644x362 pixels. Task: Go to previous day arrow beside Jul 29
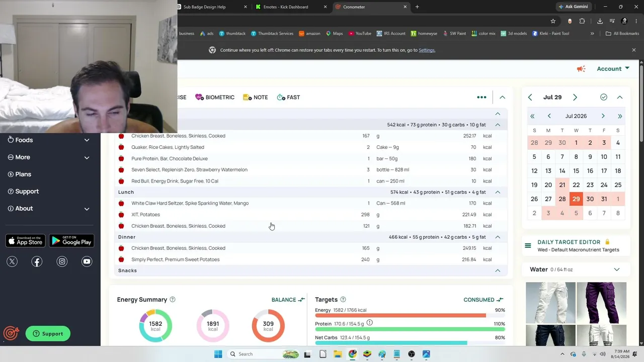(530, 97)
